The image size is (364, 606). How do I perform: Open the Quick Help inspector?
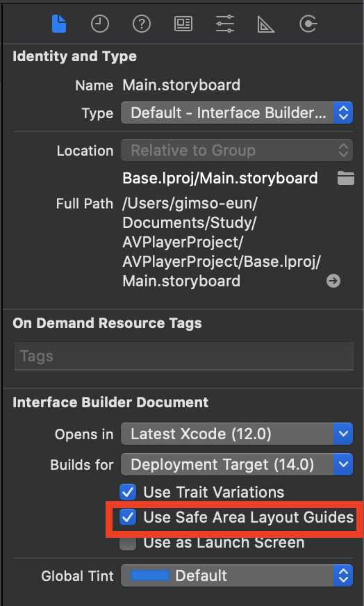142,24
